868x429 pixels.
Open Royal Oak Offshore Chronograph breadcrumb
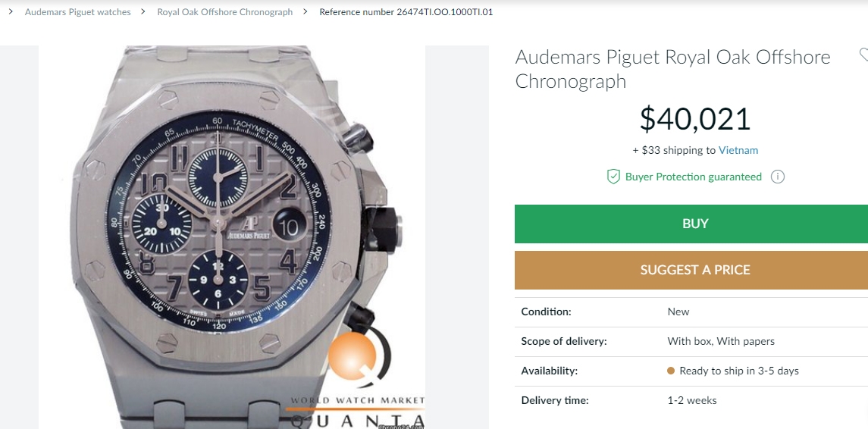click(x=224, y=12)
